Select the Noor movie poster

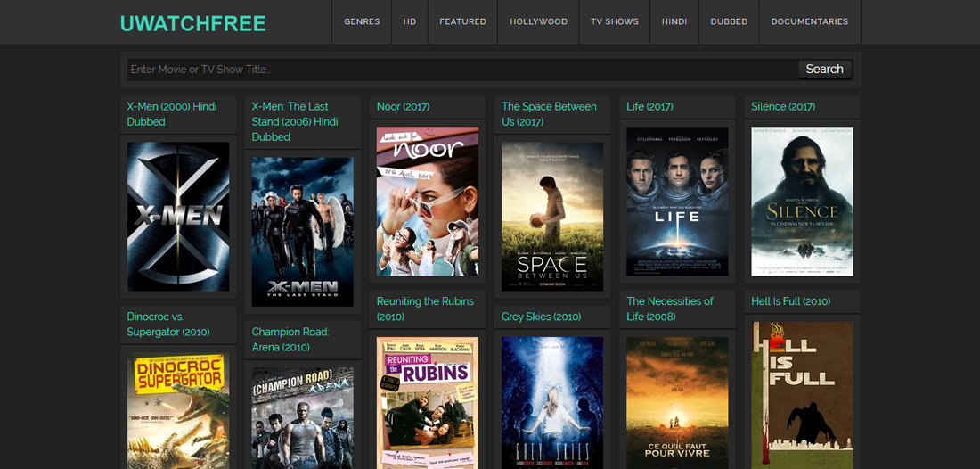click(428, 202)
